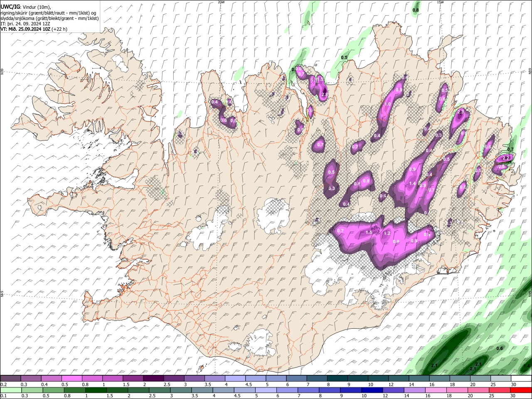Click the bright pink 0.5–0.8 snow legend swatch
This screenshot has width=532, height=399.
[x=72, y=379]
